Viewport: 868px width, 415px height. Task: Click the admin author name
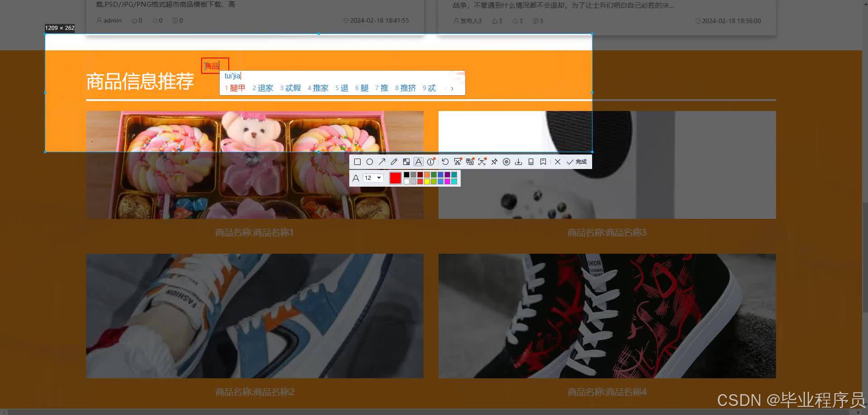point(112,20)
